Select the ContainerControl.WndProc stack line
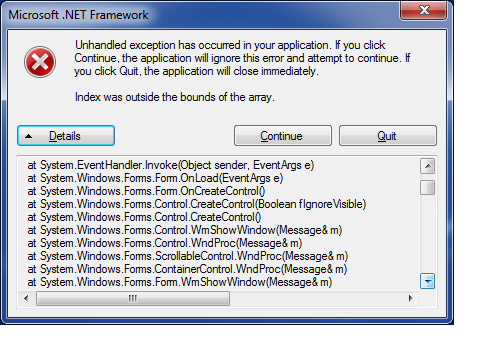Viewport: 480px width, 360px height. 187,269
